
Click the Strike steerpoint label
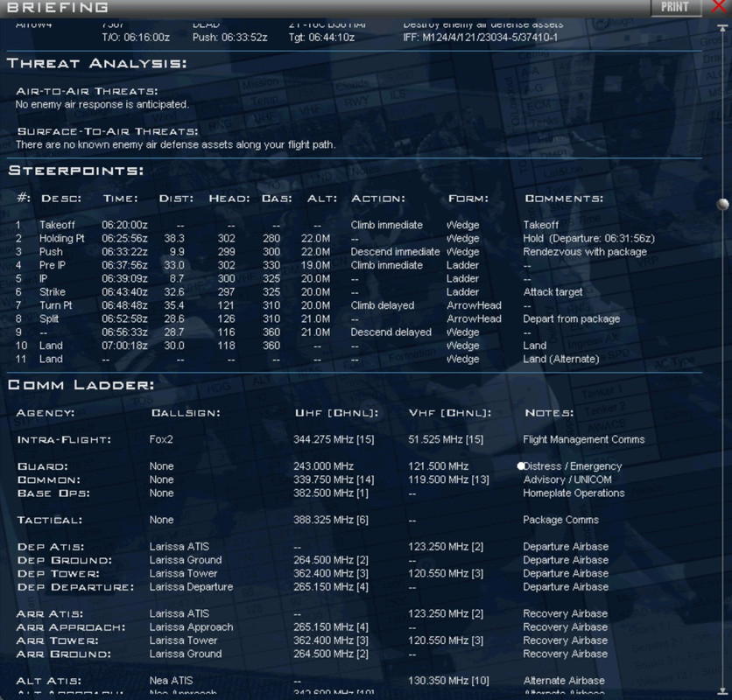point(53,292)
